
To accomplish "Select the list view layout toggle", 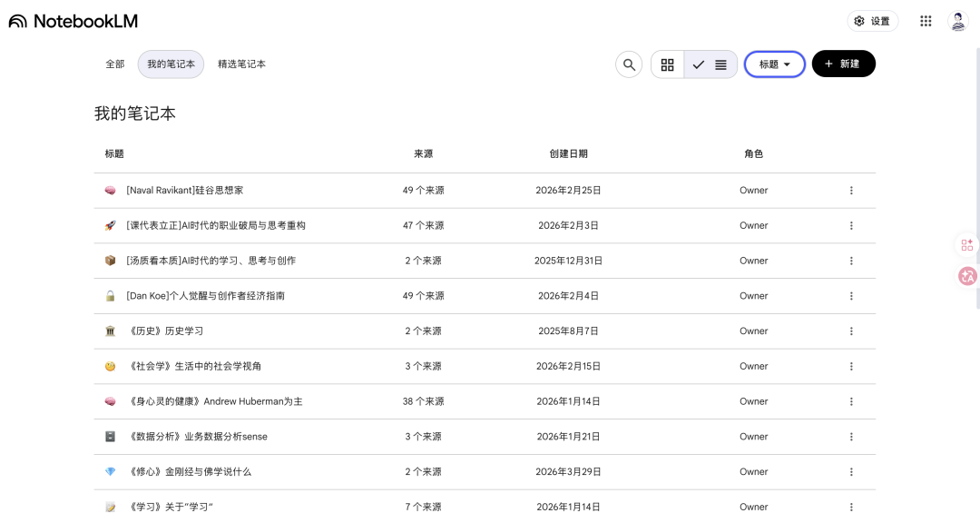I will point(710,64).
